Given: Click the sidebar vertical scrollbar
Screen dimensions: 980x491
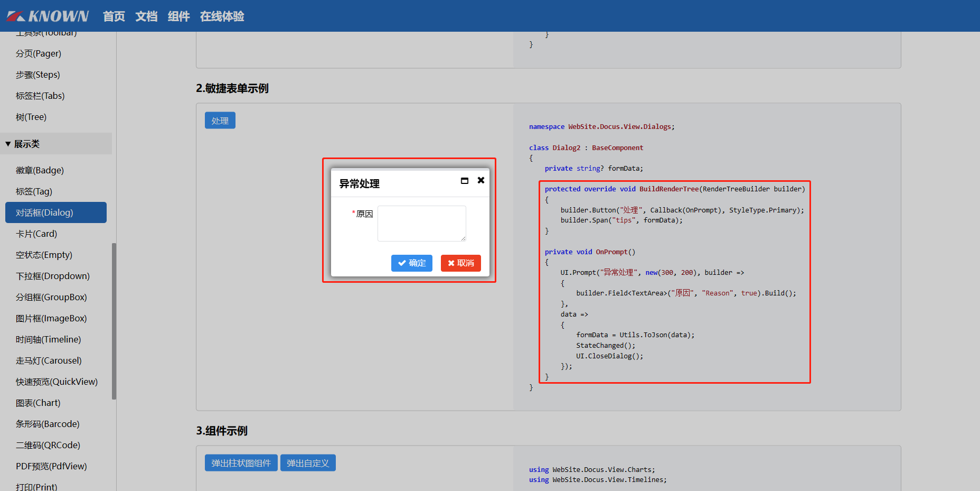Looking at the screenshot, I should click(114, 321).
